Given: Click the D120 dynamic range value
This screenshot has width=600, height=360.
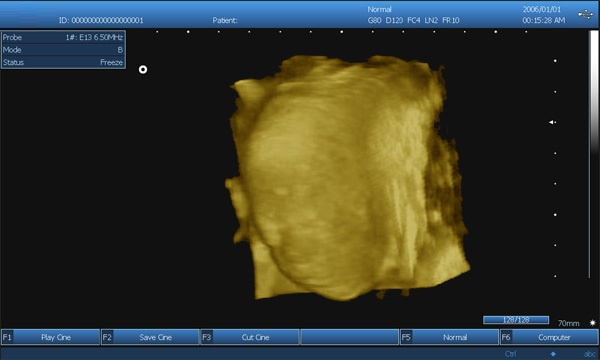Looking at the screenshot, I should click(394, 20).
